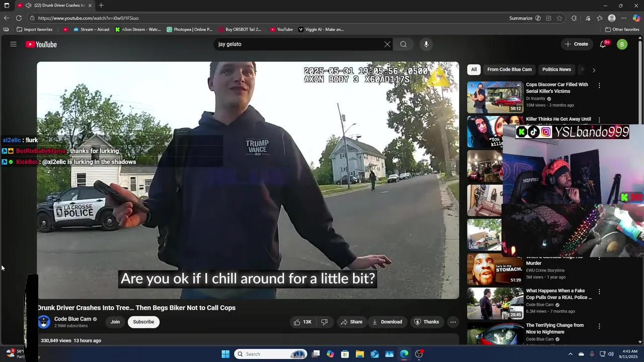Viewport: 644px width, 362px height.
Task: Like the video with 13K thumbs up
Action: [x=302, y=322]
